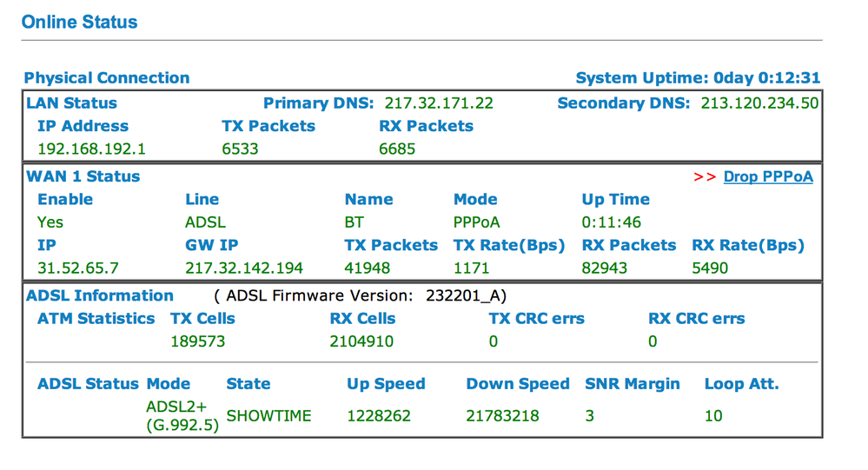This screenshot has width=868, height=470.
Task: Click the Down Speed column header
Action: coord(518,384)
